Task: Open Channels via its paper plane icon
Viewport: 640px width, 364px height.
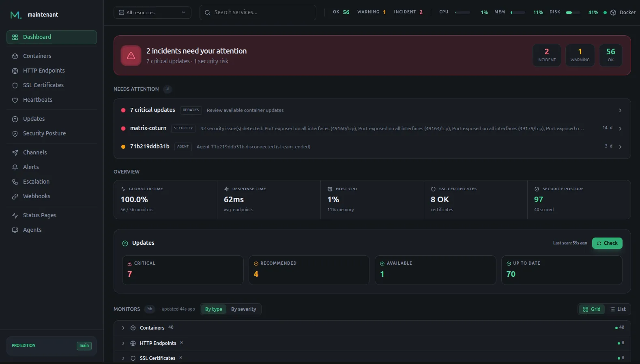Action: click(15, 153)
